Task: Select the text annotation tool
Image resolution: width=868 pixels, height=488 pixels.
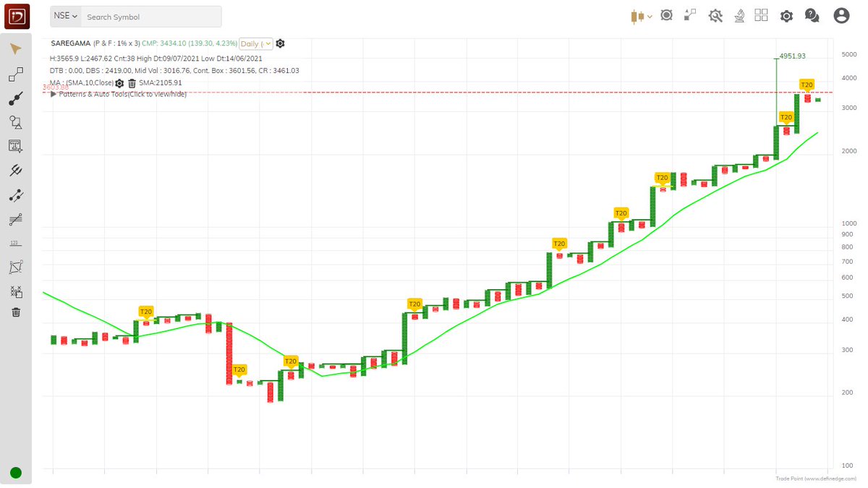Action: (x=16, y=147)
